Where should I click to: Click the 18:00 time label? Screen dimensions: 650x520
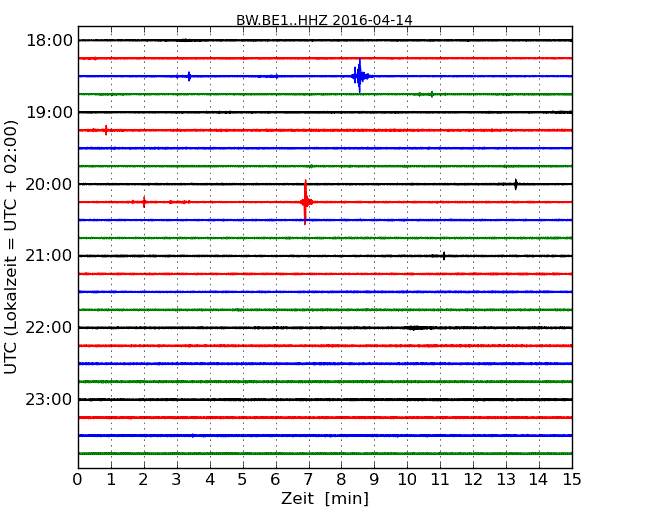pyautogui.click(x=49, y=41)
